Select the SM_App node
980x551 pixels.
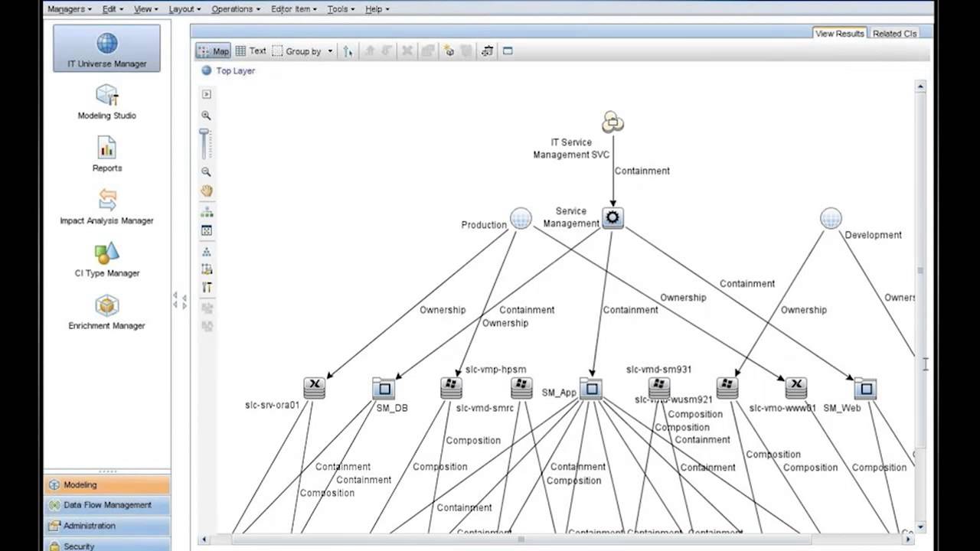590,388
